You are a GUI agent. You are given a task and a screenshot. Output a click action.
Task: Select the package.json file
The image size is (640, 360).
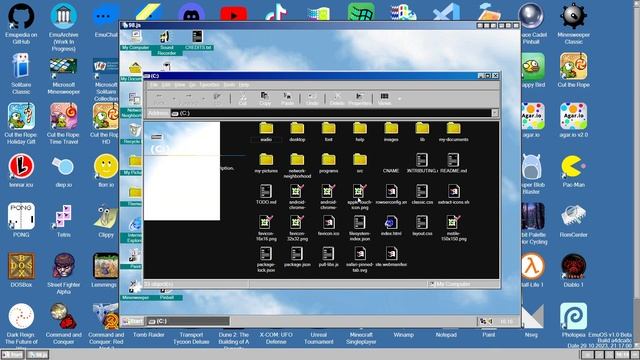[297, 257]
